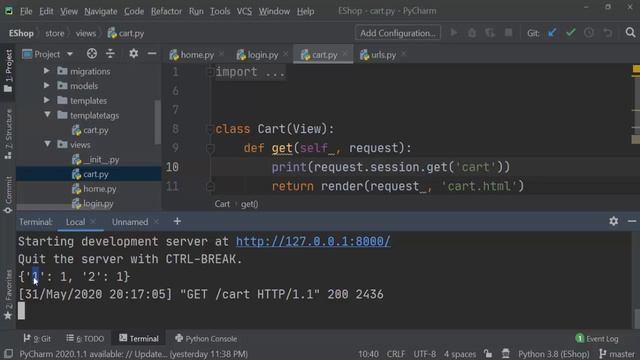Commit changes with green checkmark icon
Image resolution: width=640 pixels, height=360 pixels.
571,33
